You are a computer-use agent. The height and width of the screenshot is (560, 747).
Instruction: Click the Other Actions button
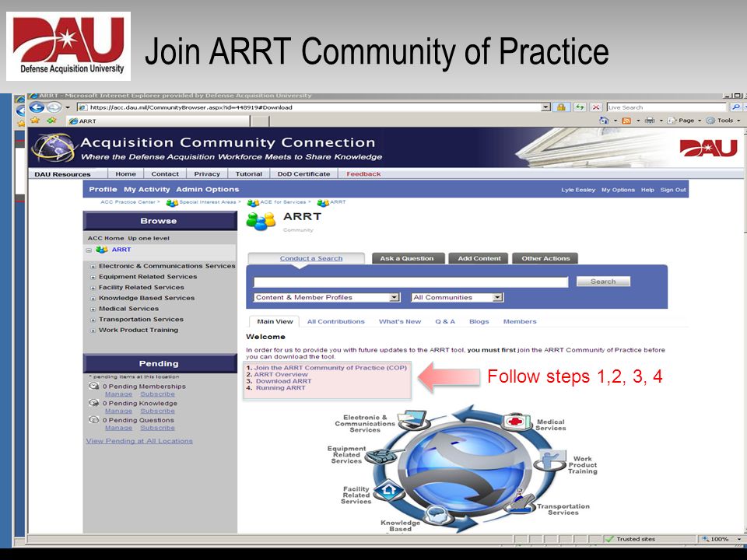pos(545,258)
